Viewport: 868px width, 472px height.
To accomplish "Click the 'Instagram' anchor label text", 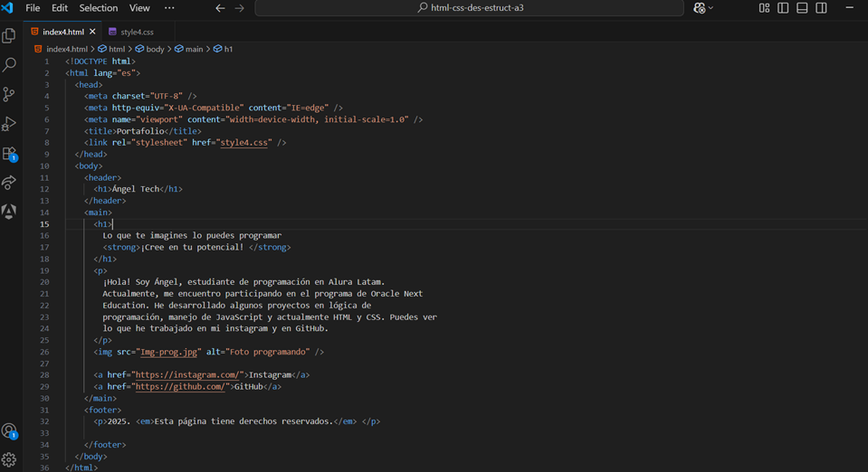I will coord(270,375).
